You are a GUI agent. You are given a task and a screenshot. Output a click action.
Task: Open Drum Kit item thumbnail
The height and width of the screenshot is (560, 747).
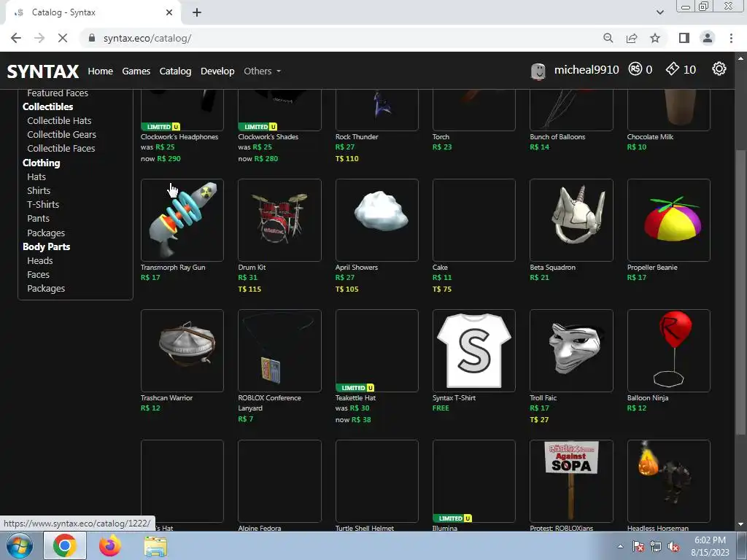[x=279, y=220]
